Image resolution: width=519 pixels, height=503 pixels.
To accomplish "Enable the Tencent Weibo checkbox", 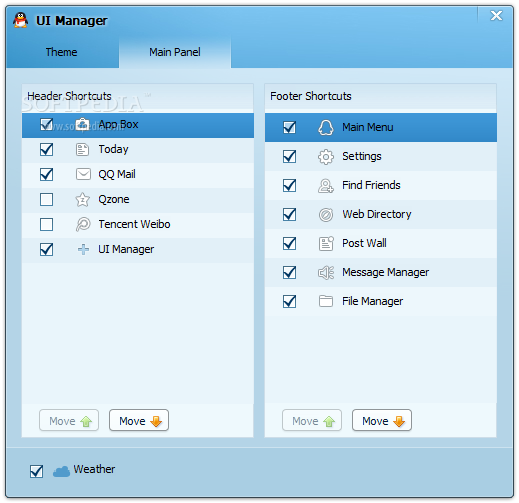I will [x=46, y=224].
